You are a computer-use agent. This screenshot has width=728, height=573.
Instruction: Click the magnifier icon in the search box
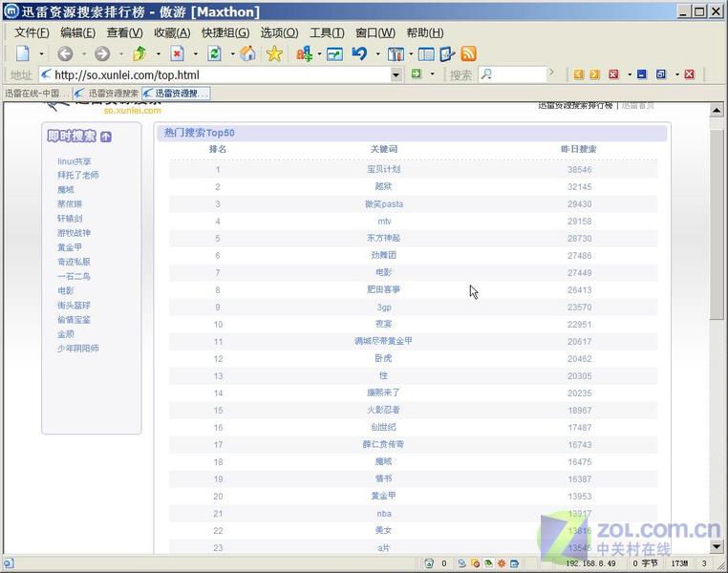(x=486, y=74)
